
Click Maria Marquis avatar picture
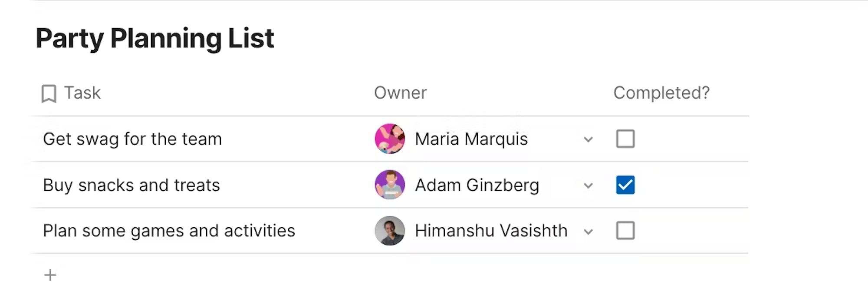[390, 139]
